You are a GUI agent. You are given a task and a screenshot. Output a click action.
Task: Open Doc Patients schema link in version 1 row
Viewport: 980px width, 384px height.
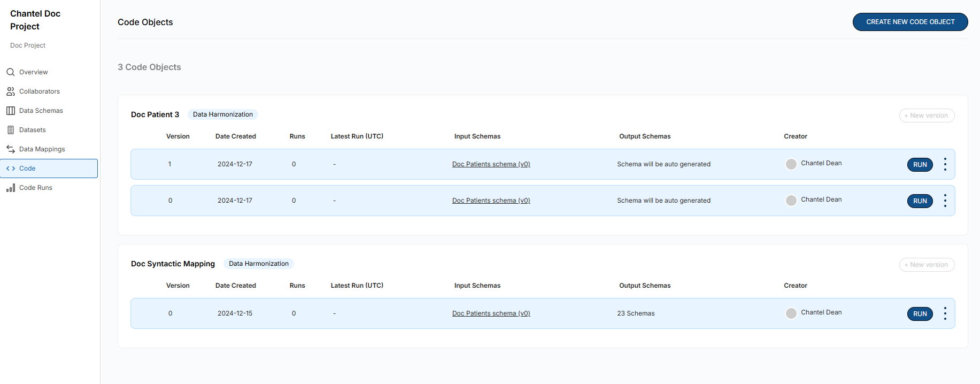[x=491, y=164]
